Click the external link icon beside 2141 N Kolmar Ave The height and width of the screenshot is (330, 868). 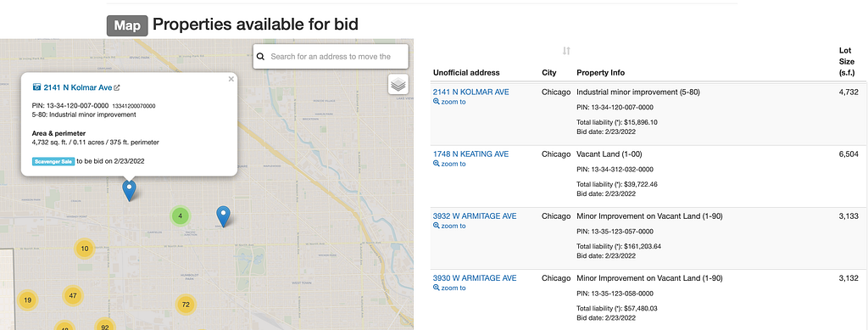click(117, 87)
